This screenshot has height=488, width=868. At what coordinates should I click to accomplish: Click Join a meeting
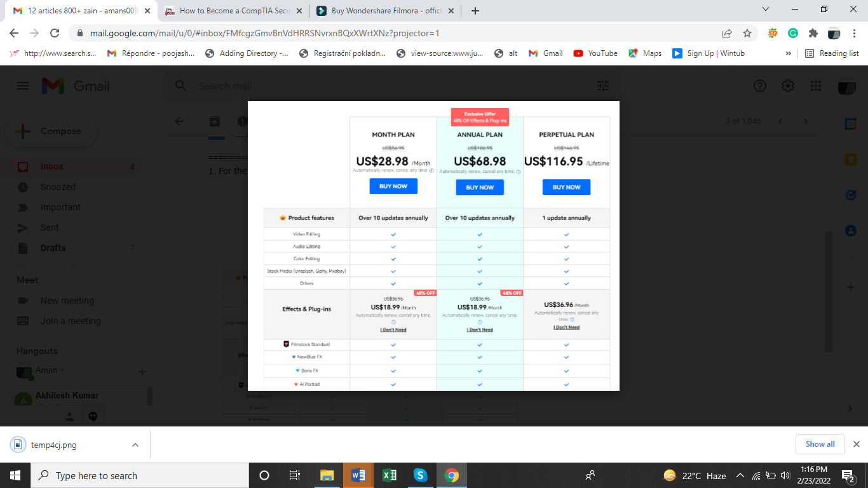pyautogui.click(x=70, y=321)
